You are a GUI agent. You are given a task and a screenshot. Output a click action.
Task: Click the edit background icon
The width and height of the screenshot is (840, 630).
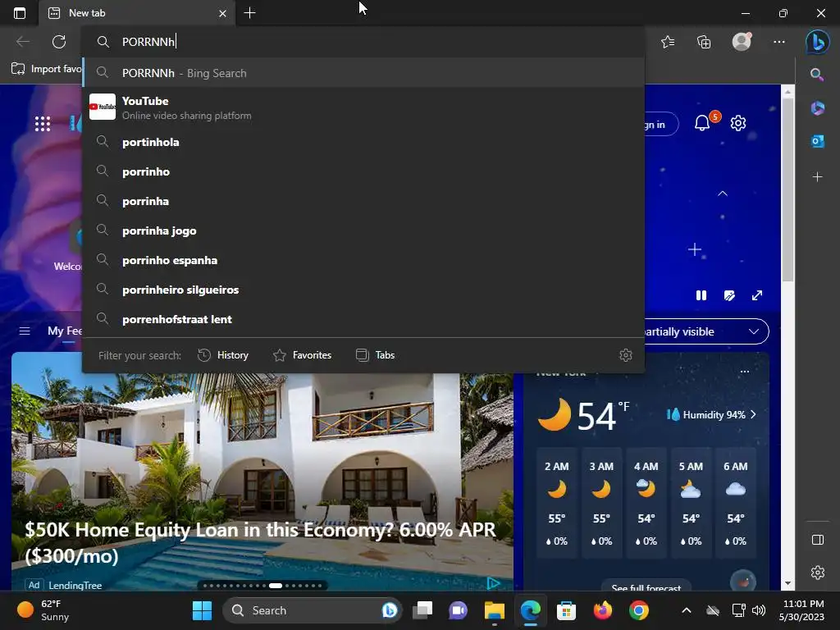click(729, 295)
